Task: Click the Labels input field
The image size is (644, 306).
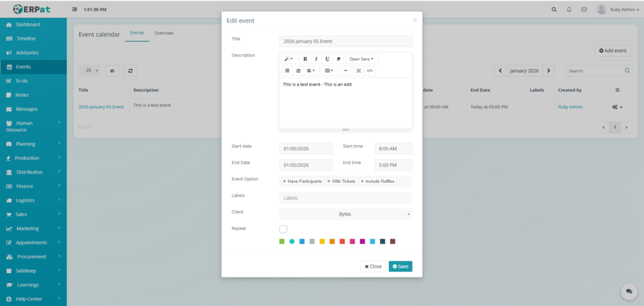Action: point(345,198)
